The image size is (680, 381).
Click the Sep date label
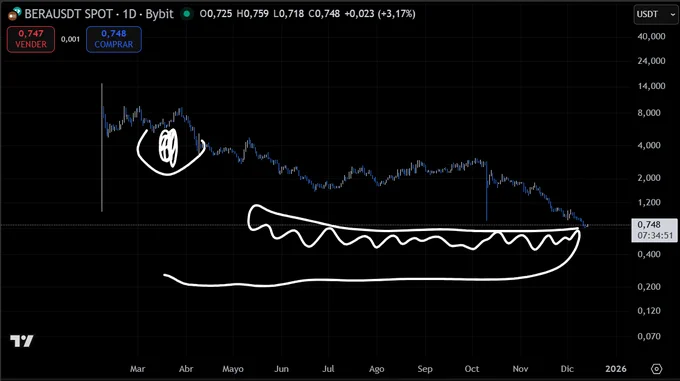point(425,369)
